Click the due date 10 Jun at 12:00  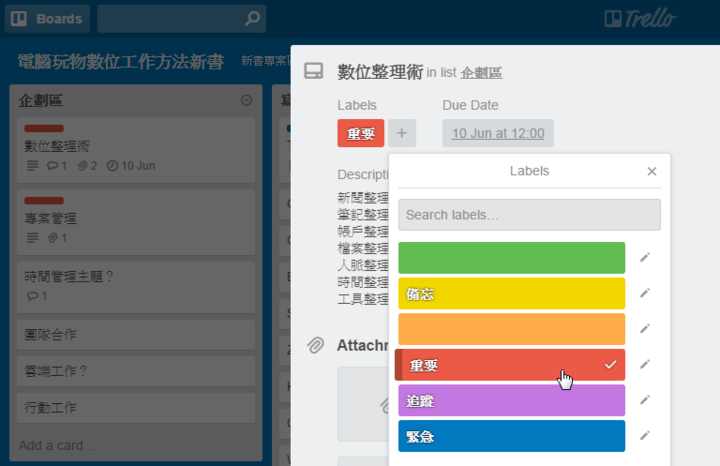tap(498, 133)
